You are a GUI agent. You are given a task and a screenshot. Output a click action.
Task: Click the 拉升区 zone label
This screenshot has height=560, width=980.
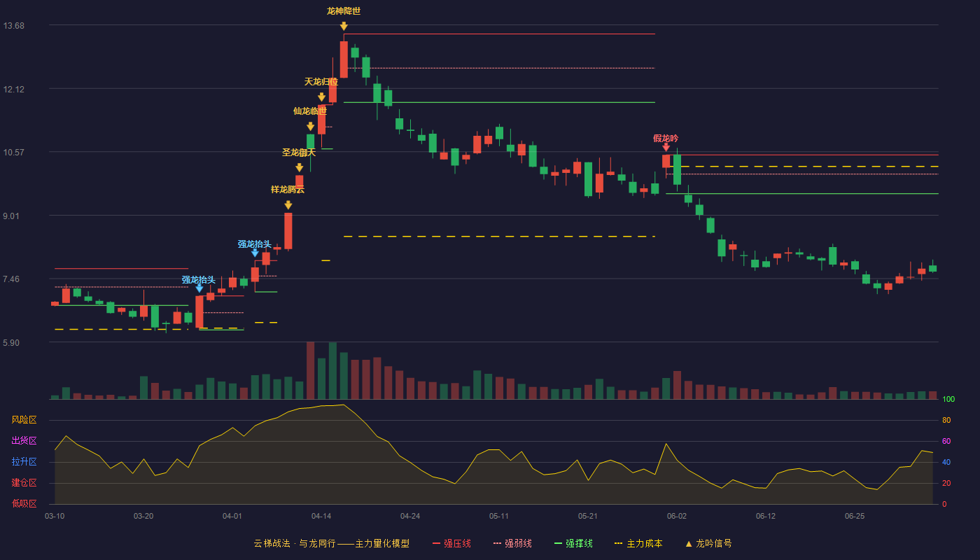tap(24, 462)
